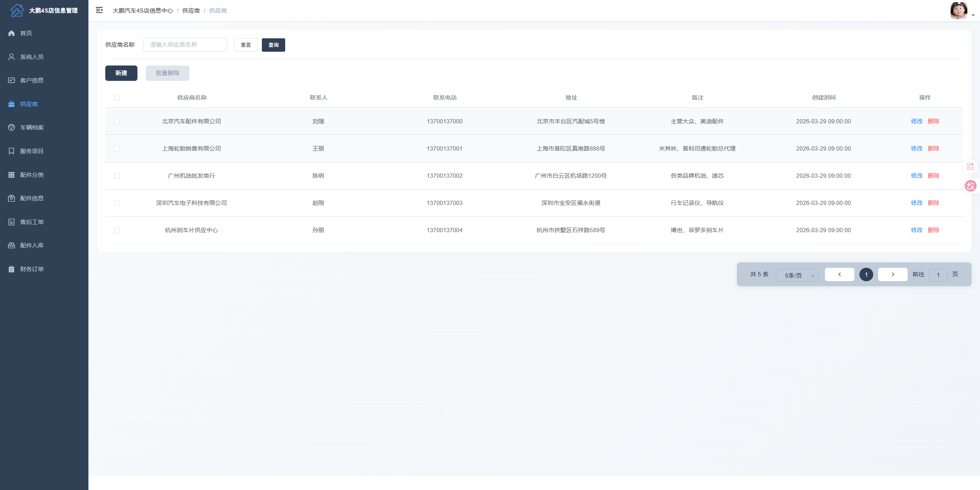Click address 上海市普陀区真南路888号
This screenshot has height=490, width=980.
(571, 149)
